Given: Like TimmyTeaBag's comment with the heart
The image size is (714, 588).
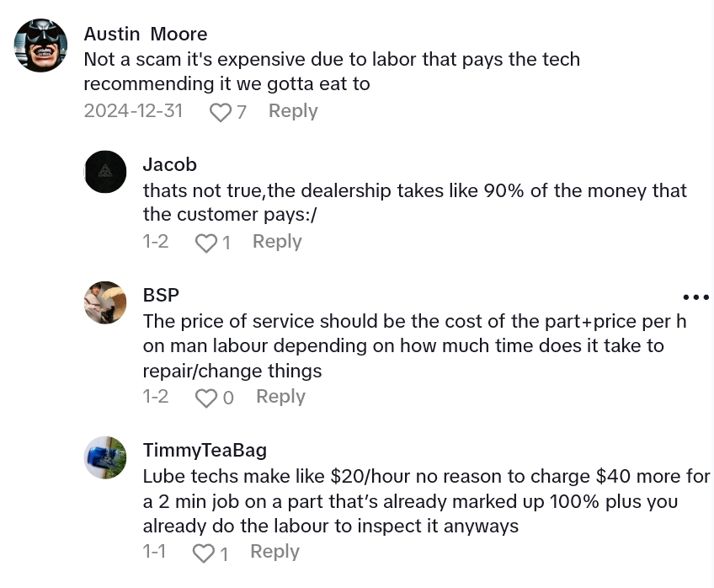Looking at the screenshot, I should (x=204, y=553).
